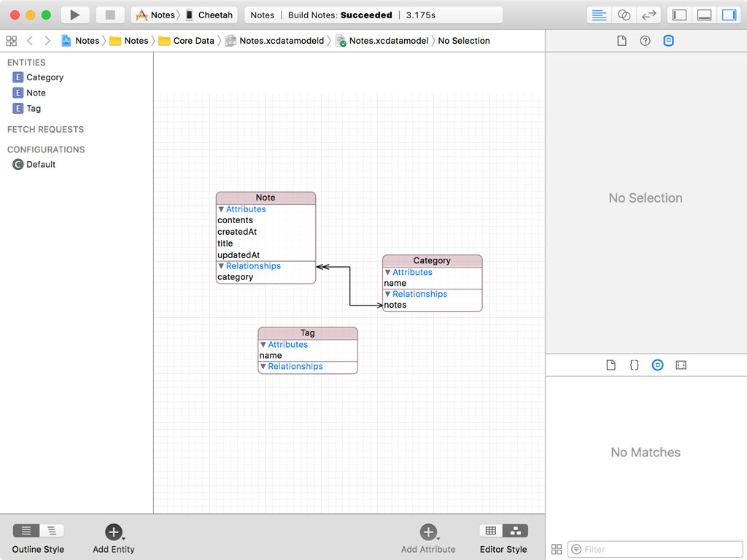747x560 pixels.
Task: Select the File inspector icon
Action: 622,41
